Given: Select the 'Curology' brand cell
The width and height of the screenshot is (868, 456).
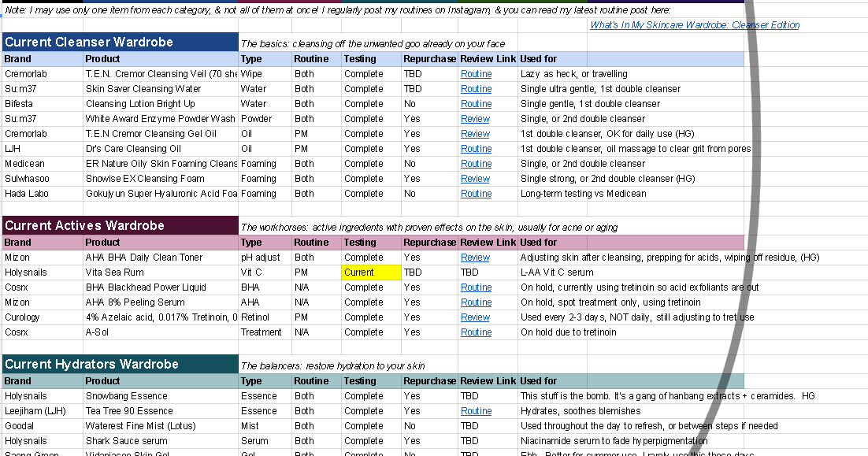Looking at the screenshot, I should (x=43, y=317).
